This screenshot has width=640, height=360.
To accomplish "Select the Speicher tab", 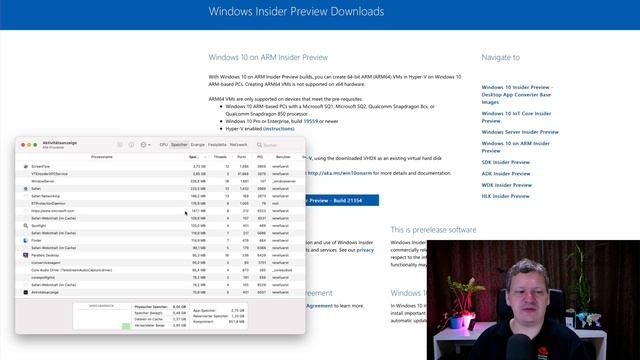I will pyautogui.click(x=179, y=144).
